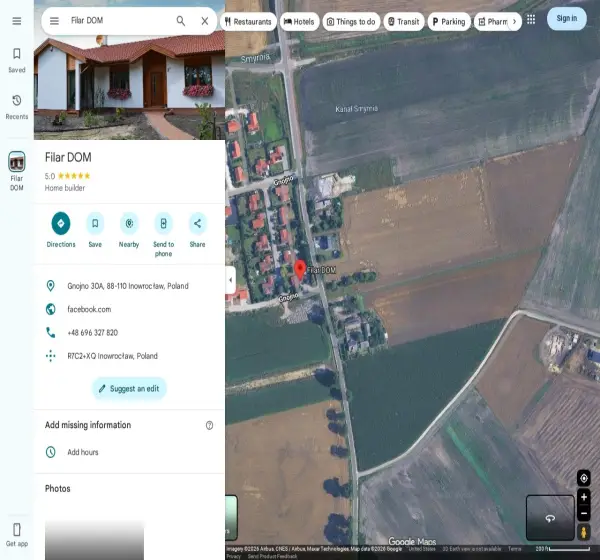Image resolution: width=600 pixels, height=560 pixels.
Task: Collapse the side panel with the arrow tab
Action: pyautogui.click(x=230, y=280)
